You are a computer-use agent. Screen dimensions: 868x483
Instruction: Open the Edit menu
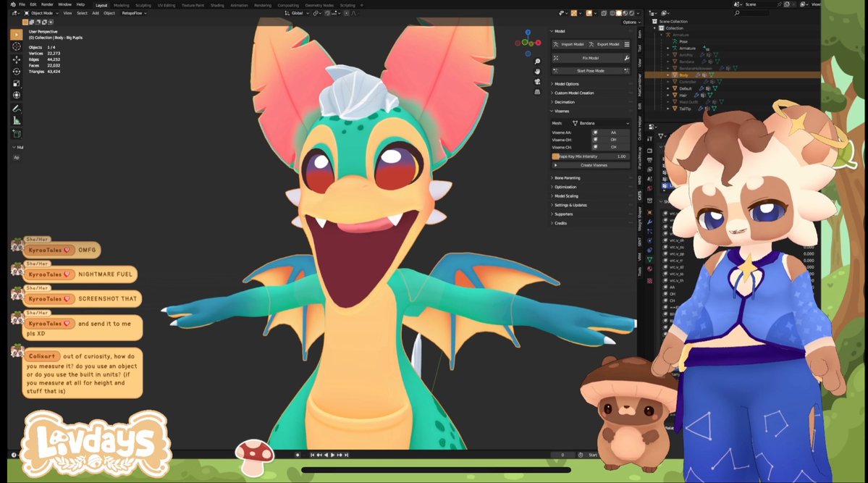tap(33, 4)
